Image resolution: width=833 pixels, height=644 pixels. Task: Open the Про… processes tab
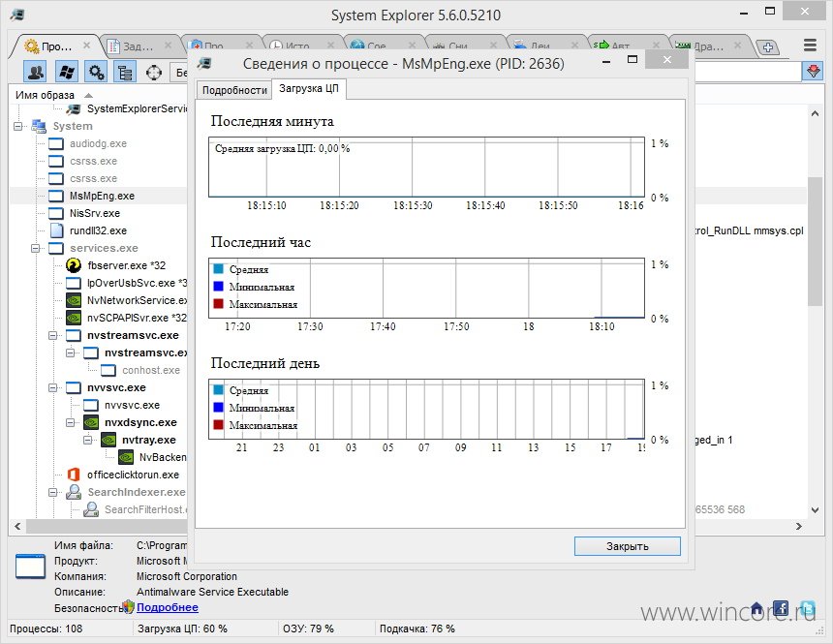coord(56,46)
